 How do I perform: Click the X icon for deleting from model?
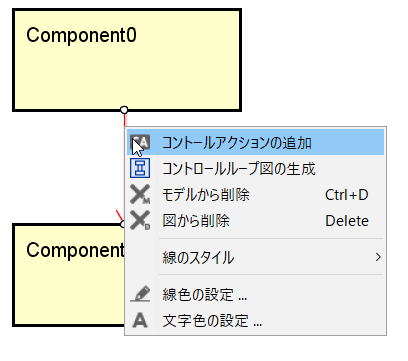point(140,194)
